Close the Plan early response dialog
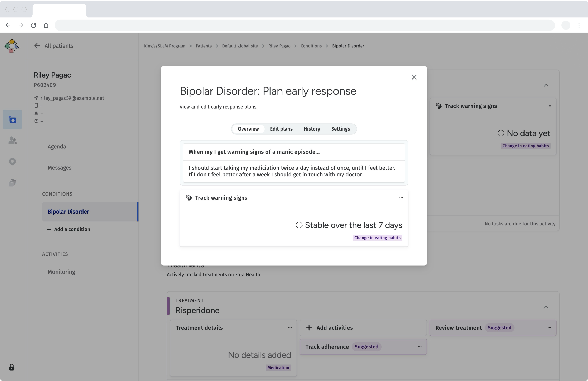 (x=414, y=77)
